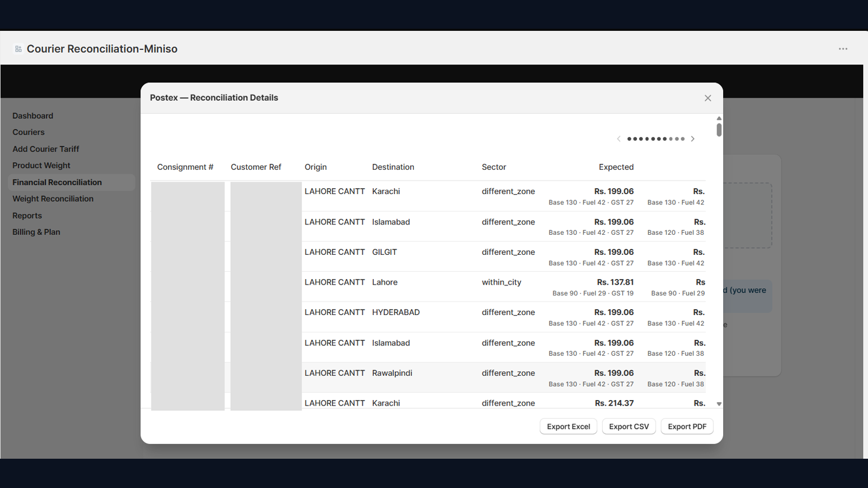
Task: Click the Export CSV button
Action: (x=629, y=427)
